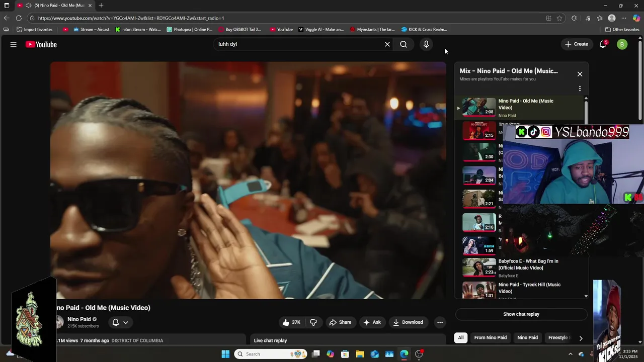This screenshot has width=644, height=362.
Task: Go back in browser
Action: (x=7, y=18)
